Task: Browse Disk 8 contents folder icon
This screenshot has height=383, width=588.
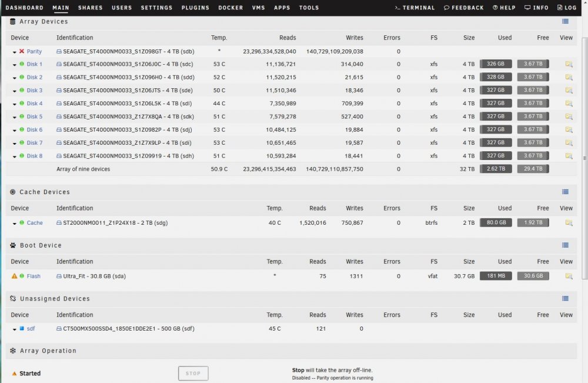Action: pyautogui.click(x=569, y=156)
